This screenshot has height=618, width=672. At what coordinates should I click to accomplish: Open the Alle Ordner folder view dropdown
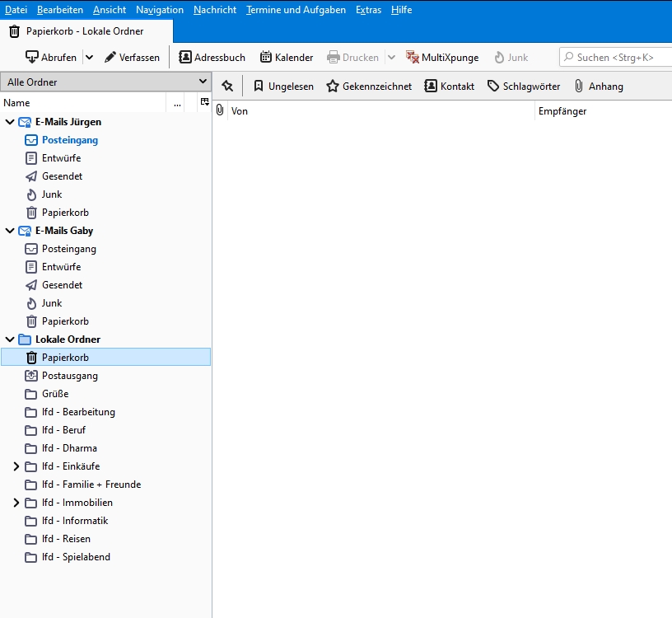105,82
